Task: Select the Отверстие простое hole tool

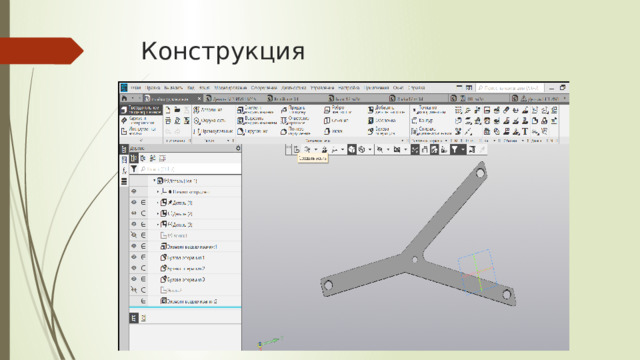Action: pos(295,121)
